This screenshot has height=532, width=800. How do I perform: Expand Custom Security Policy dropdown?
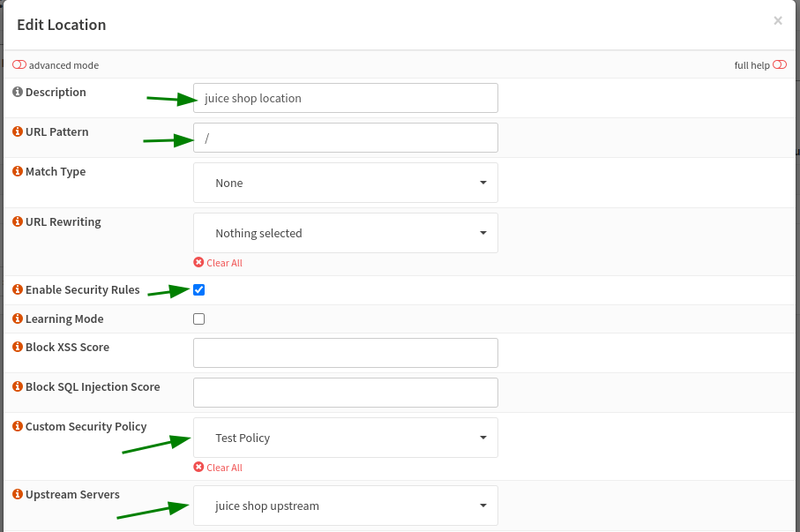(345, 438)
